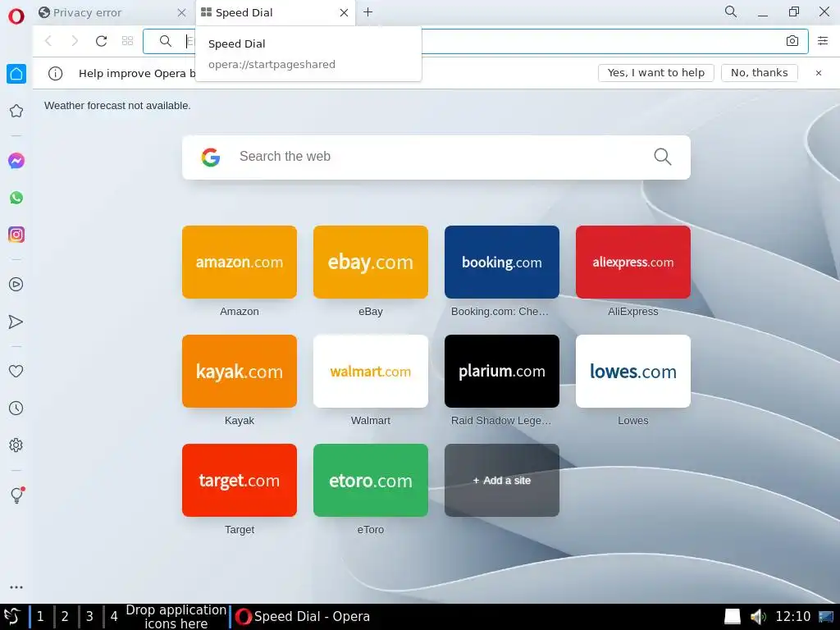The width and height of the screenshot is (840, 630).
Task: Click the info icon on help bar
Action: (55, 73)
